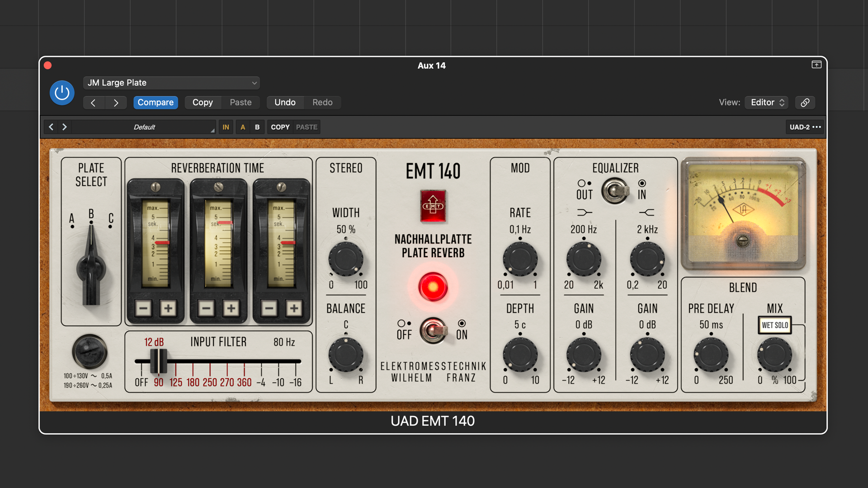The width and height of the screenshot is (868, 488).
Task: Click the Pre Delay knob
Action: point(711,354)
